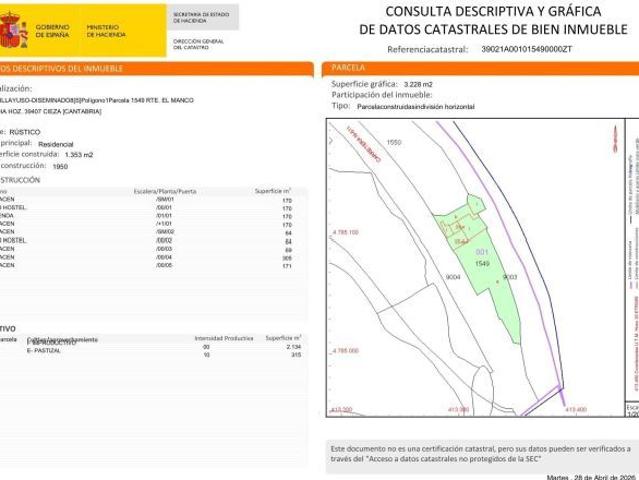Click 'DIRECCIÓN GENERAL DEL CATASTRO' text
Image resolution: width=639 pixels, height=480 pixels.
198,44
